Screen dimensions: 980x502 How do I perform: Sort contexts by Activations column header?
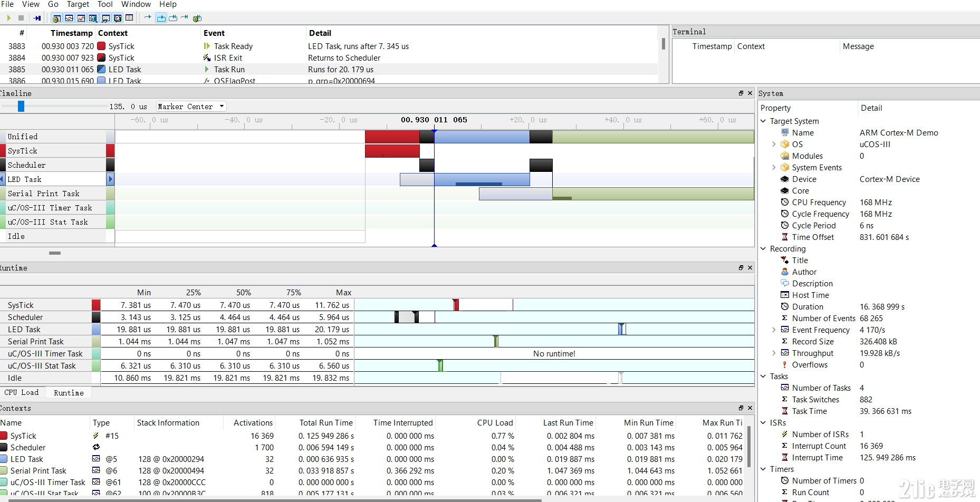(x=253, y=423)
